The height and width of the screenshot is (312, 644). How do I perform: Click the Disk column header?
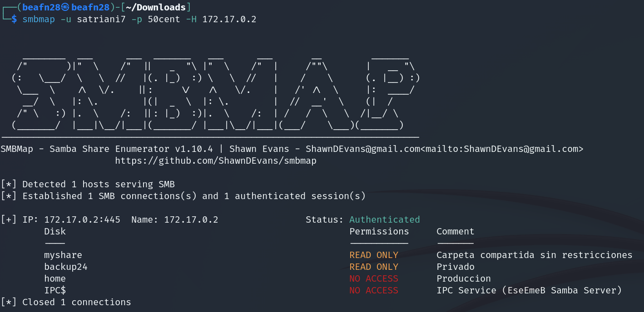pos(55,231)
